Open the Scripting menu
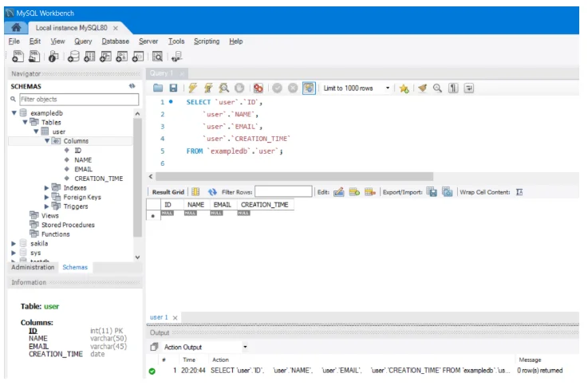This screenshot has width=588, height=389. 207,41
